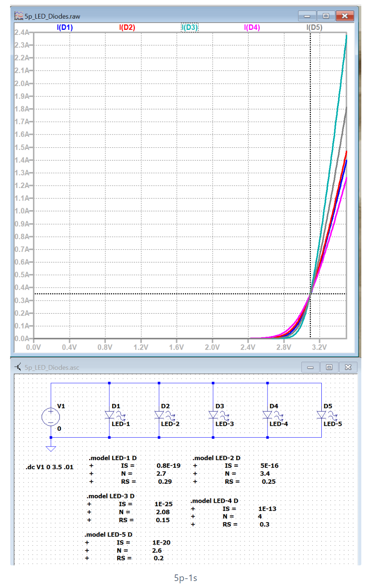Click the 0.0A vertical axis label

click(x=22, y=338)
